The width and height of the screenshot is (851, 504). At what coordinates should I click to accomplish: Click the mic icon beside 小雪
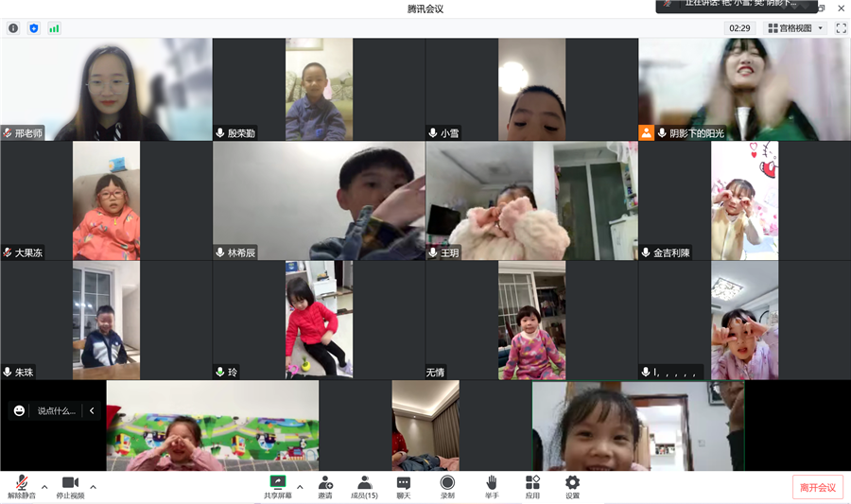pyautogui.click(x=432, y=133)
